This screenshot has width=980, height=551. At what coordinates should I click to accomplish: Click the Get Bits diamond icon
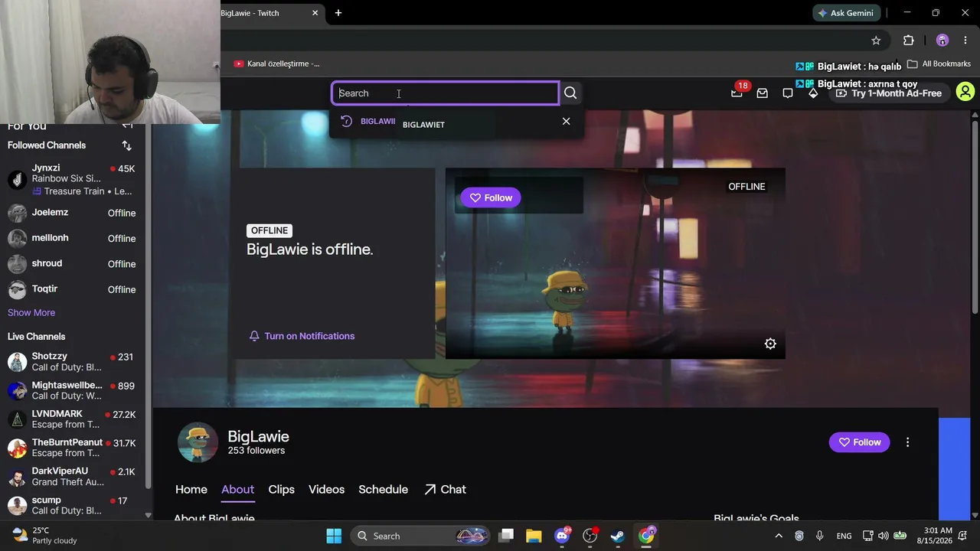coord(813,93)
